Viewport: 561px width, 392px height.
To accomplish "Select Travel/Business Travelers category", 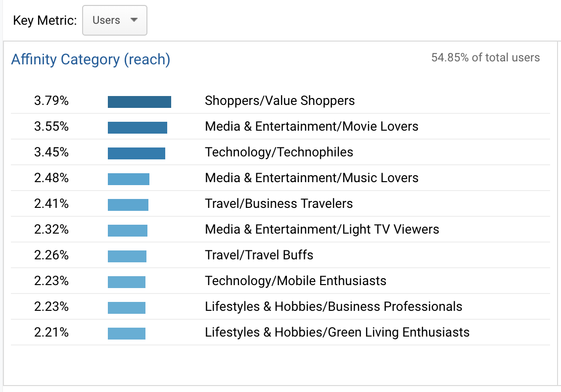I will (x=279, y=204).
